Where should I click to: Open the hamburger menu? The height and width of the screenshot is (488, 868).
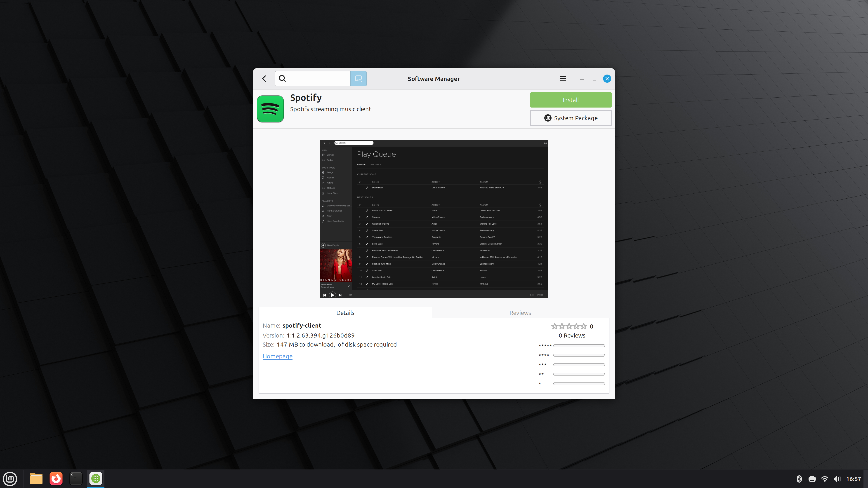563,78
